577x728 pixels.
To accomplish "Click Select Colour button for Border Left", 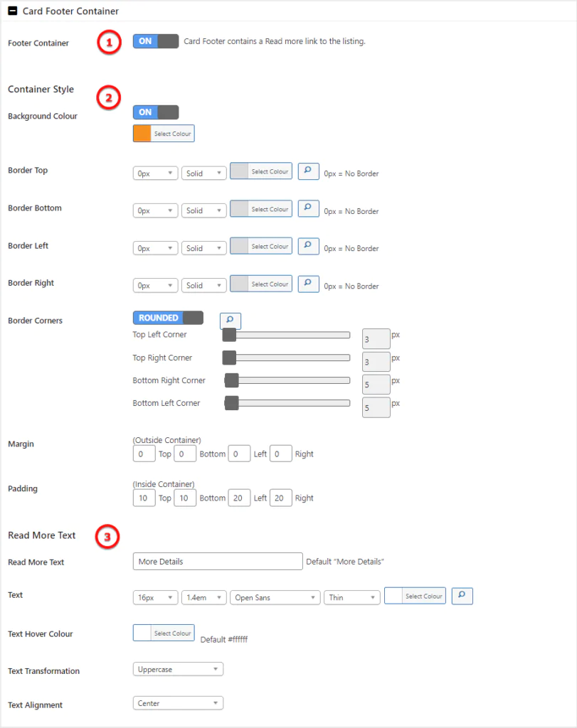I will pyautogui.click(x=270, y=247).
